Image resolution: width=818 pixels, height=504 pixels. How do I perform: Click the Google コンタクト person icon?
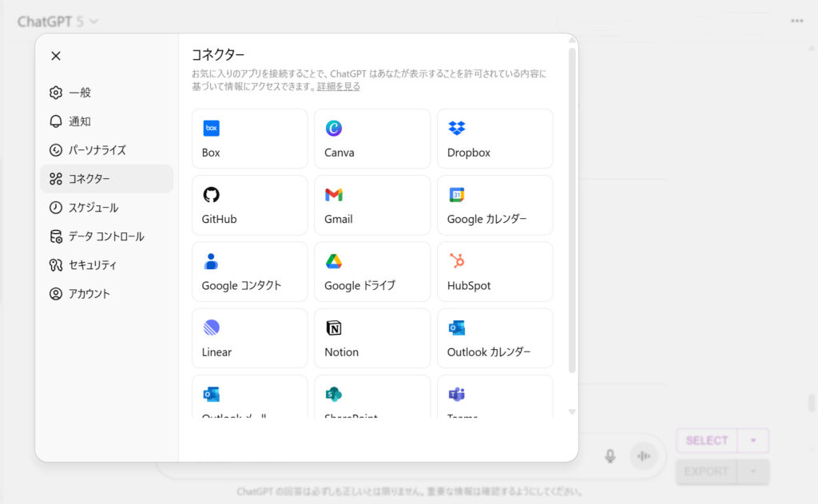pyautogui.click(x=211, y=261)
